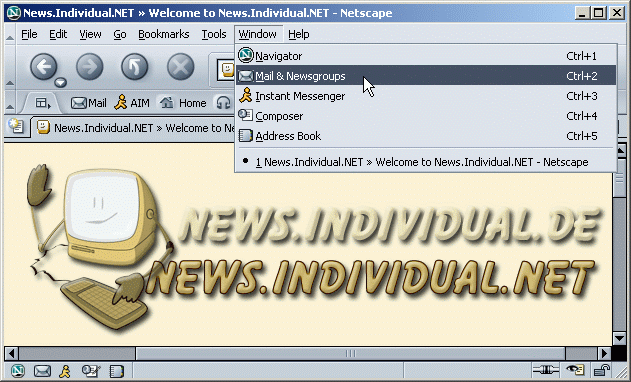The height and width of the screenshot is (382, 631).
Task: Open Mail envelope icon in status bar
Action: (x=42, y=371)
